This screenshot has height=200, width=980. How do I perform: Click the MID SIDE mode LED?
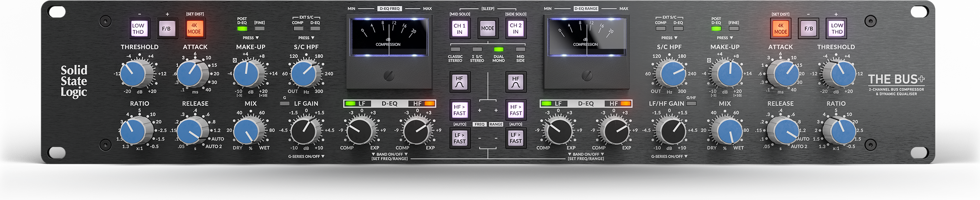coord(520,49)
